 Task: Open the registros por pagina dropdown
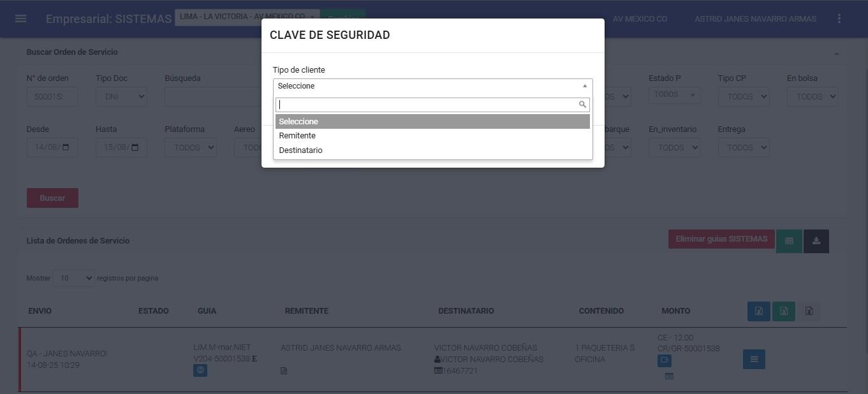(x=73, y=278)
